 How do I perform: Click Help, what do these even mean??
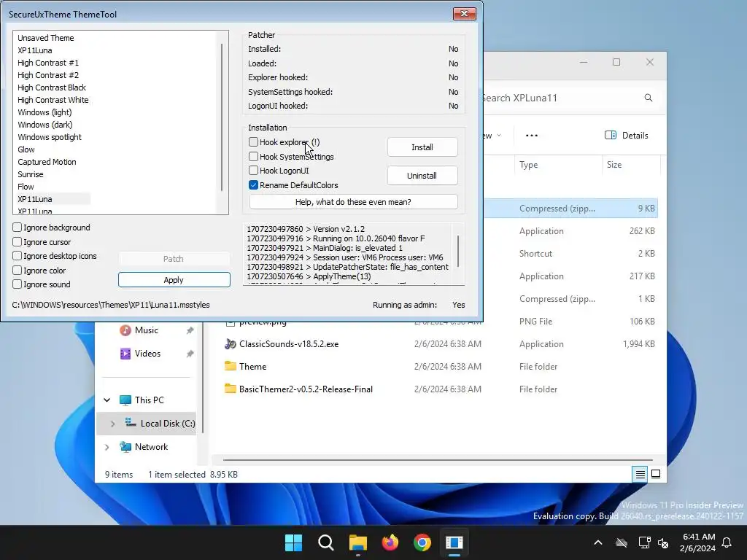coord(353,202)
